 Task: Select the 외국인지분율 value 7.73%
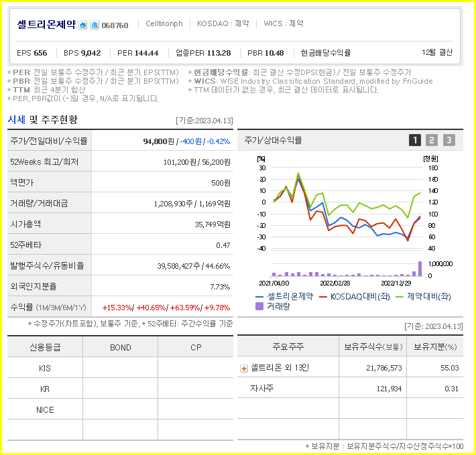[x=220, y=287]
